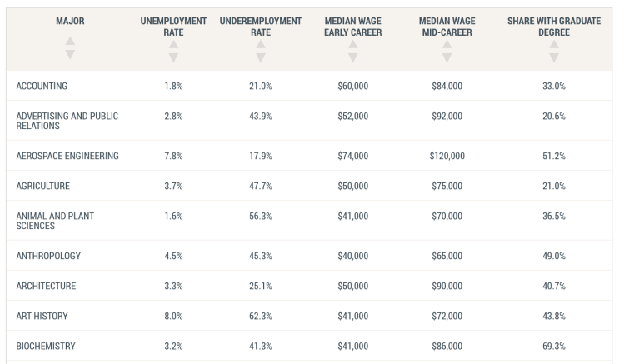The image size is (624, 364).
Task: Click Median Wage Mid-Career up sort arrow
Action: (x=447, y=45)
